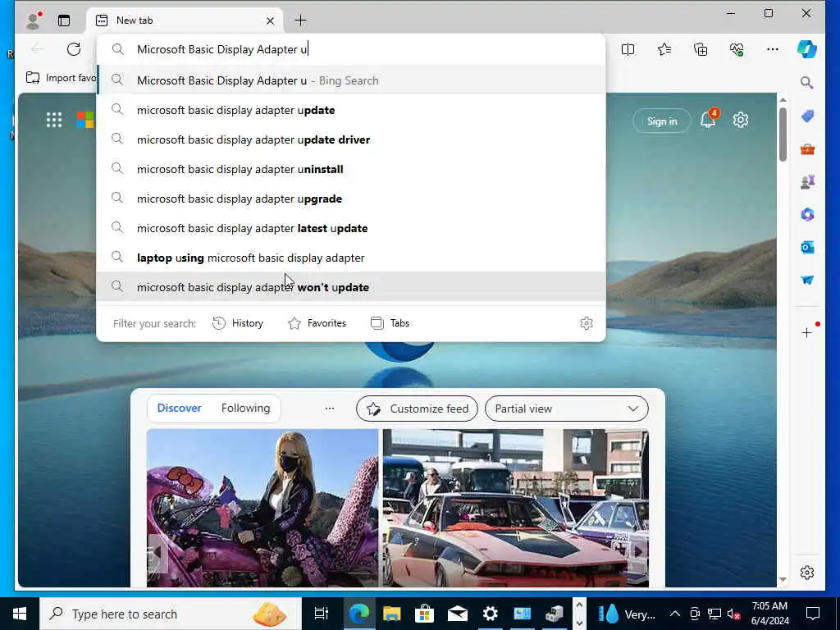The image size is (840, 630).
Task: Open the taskbar clock showing 7:05 AM
Action: point(769,614)
